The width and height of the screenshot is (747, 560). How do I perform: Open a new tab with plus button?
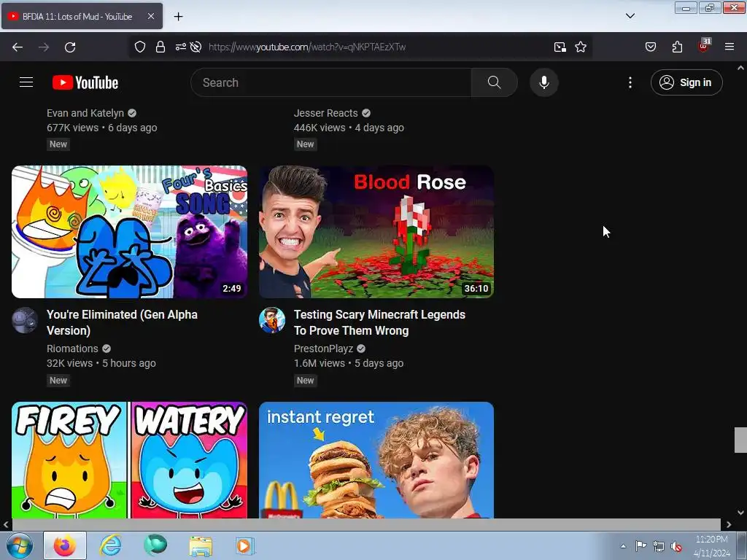click(x=178, y=16)
